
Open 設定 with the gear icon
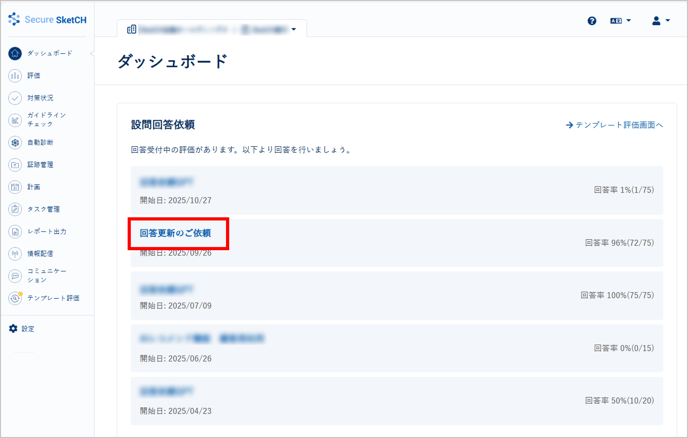[x=14, y=329]
